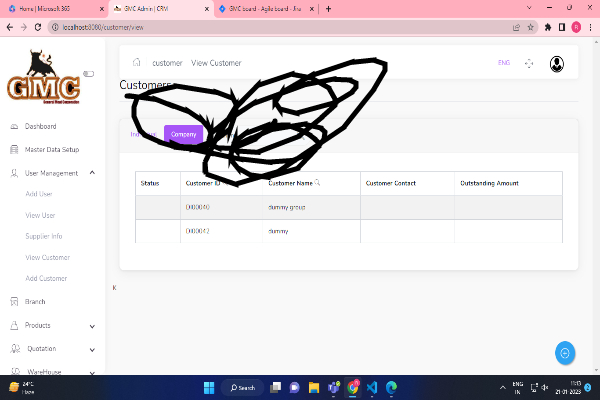Click the search icon beside Customer Name
Image resolution: width=600 pixels, height=400 pixels.
(318, 183)
